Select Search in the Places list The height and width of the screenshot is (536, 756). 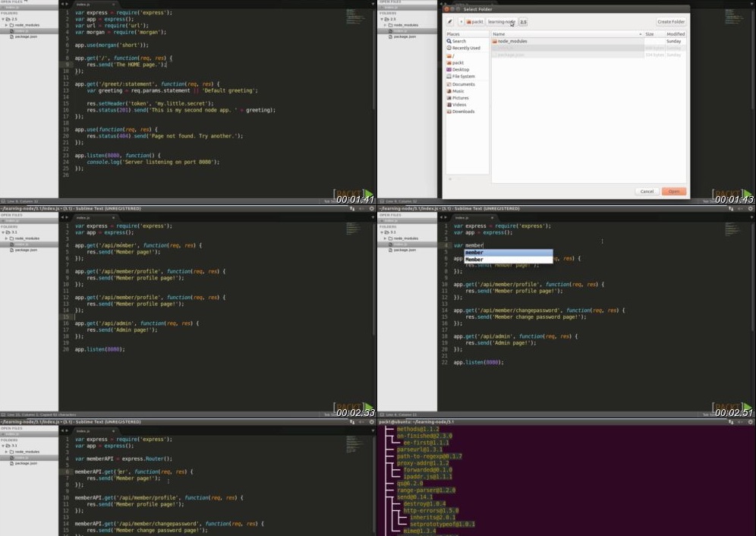click(459, 41)
